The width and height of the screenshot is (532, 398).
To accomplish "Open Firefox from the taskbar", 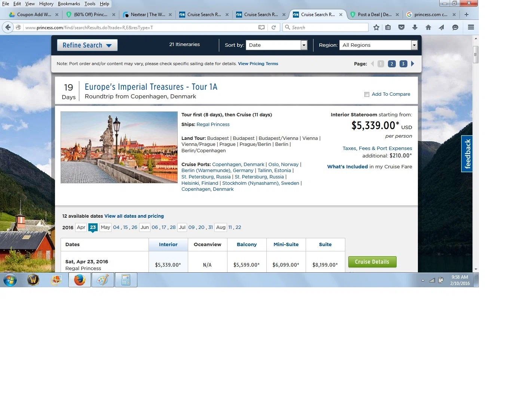I will tap(80, 280).
